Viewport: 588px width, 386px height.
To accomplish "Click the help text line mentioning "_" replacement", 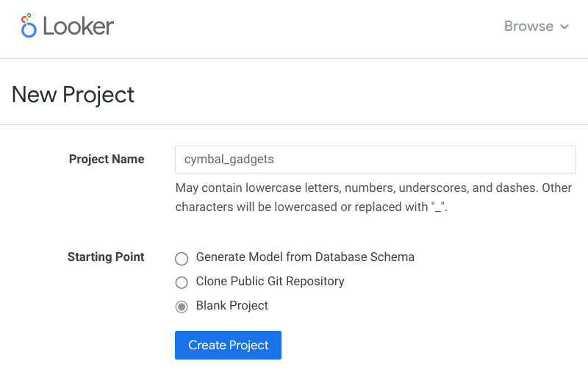I will click(x=312, y=207).
